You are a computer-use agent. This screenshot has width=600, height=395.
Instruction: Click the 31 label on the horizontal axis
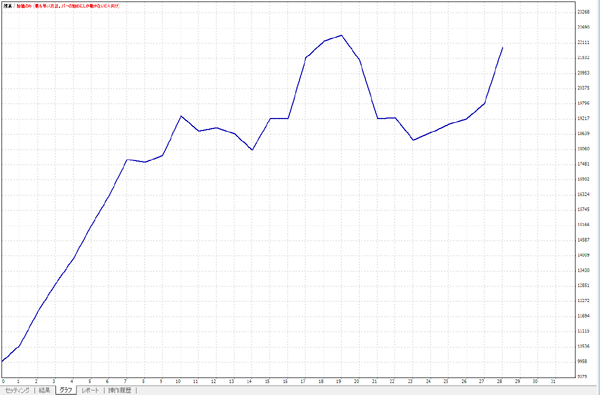[x=553, y=381]
